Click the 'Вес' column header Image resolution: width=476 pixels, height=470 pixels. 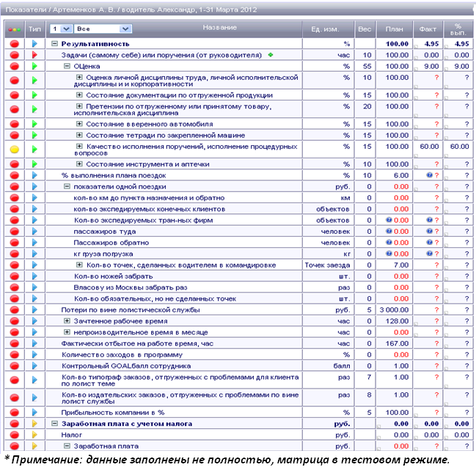click(x=365, y=29)
